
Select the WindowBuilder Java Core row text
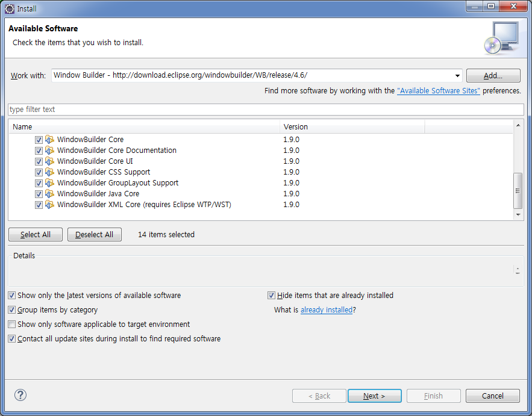point(98,194)
